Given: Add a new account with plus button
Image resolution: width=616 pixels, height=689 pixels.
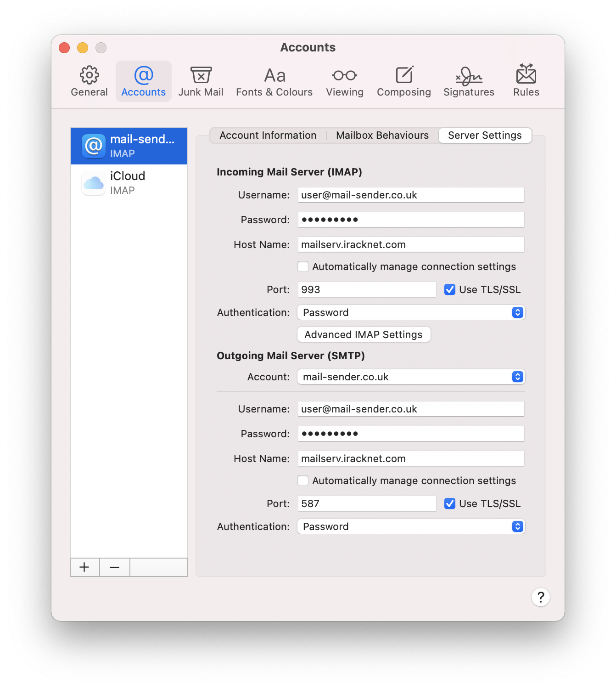Looking at the screenshot, I should click(84, 567).
